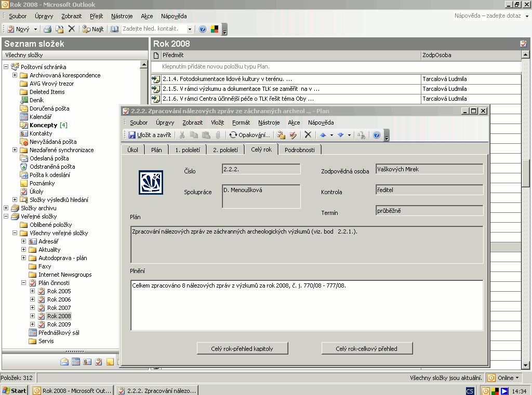The height and width of the screenshot is (395, 532).
Task: Click the Zodpovědná osoba field
Action: (429, 169)
